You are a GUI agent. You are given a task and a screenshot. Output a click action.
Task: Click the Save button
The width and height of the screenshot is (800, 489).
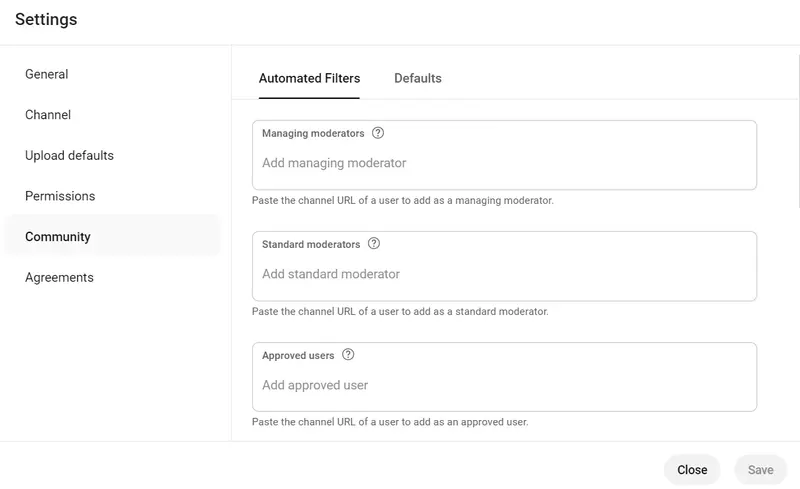[760, 470]
